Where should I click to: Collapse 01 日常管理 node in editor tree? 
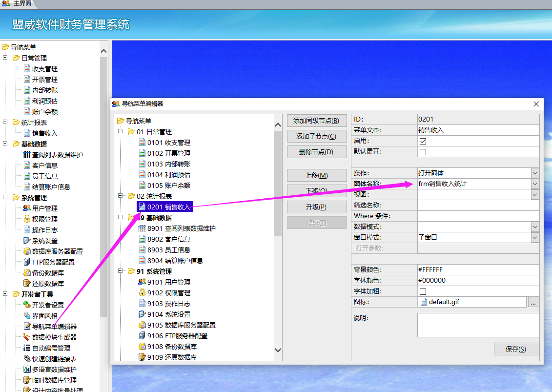pos(121,131)
